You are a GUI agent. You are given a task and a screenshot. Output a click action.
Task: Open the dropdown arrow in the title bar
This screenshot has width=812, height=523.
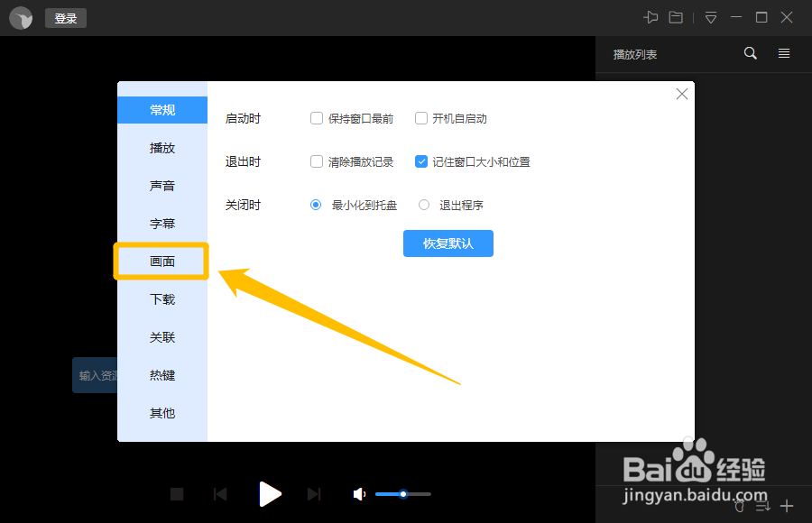point(711,16)
